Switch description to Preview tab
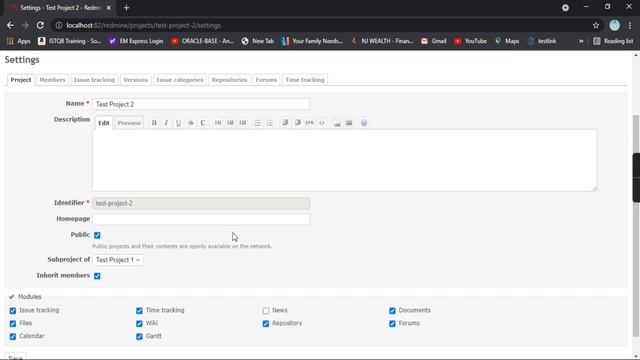640x360 pixels. [x=129, y=123]
